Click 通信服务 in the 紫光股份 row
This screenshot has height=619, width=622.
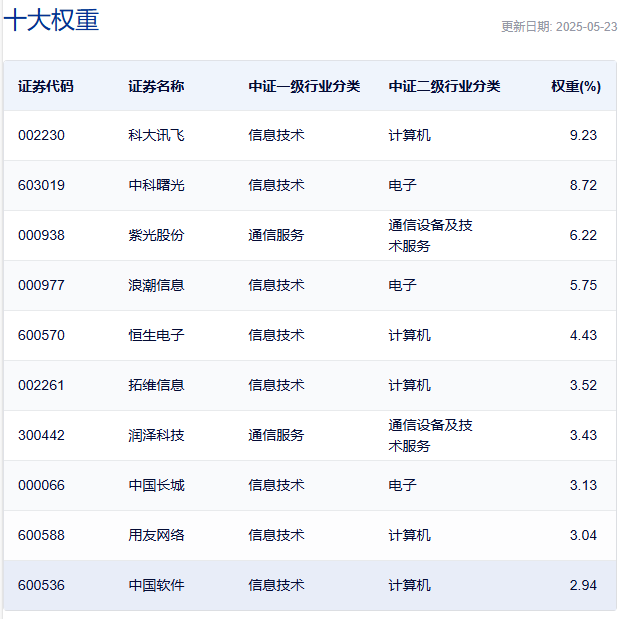(276, 235)
